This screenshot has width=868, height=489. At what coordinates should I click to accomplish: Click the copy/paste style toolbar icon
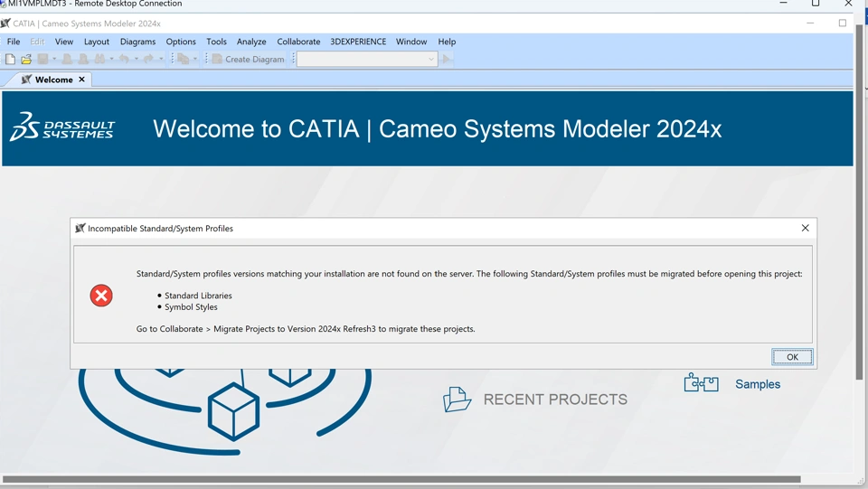[x=184, y=59]
